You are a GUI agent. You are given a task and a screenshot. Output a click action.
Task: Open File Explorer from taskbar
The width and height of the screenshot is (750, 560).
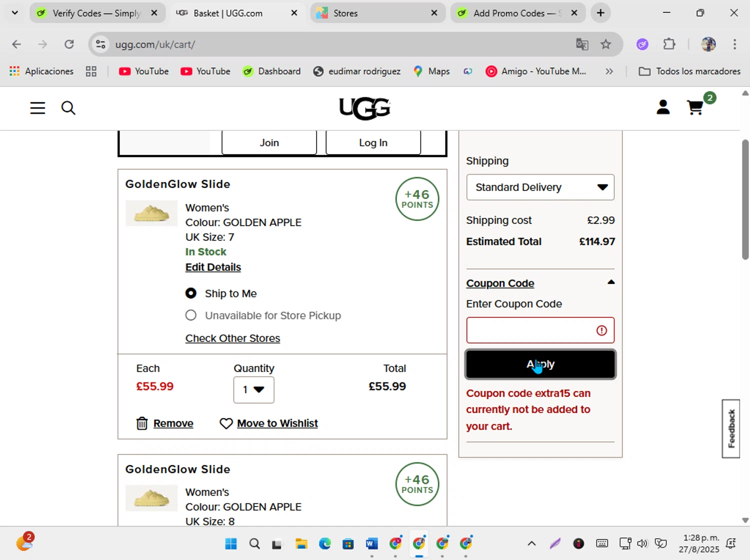[x=301, y=543]
